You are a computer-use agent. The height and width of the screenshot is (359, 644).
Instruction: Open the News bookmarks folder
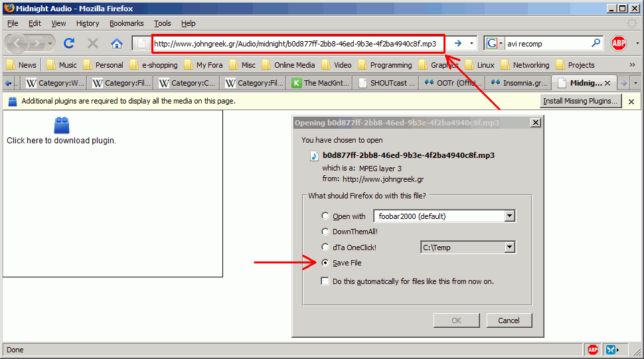pos(21,65)
